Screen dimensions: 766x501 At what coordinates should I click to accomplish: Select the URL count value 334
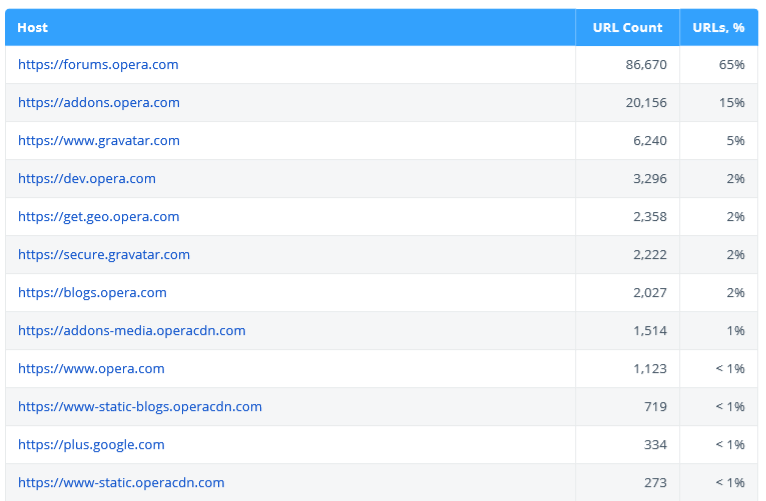(656, 445)
